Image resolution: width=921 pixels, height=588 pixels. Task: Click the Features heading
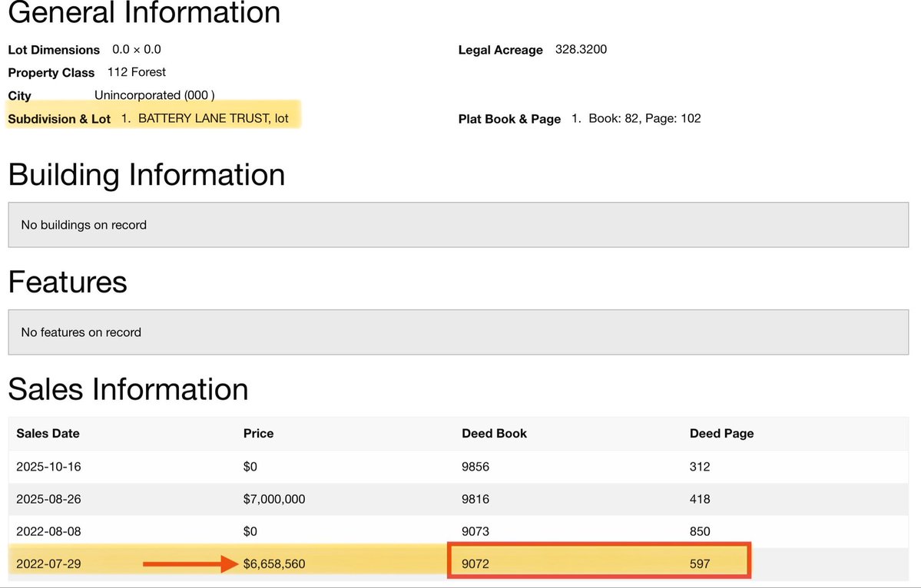click(x=68, y=282)
